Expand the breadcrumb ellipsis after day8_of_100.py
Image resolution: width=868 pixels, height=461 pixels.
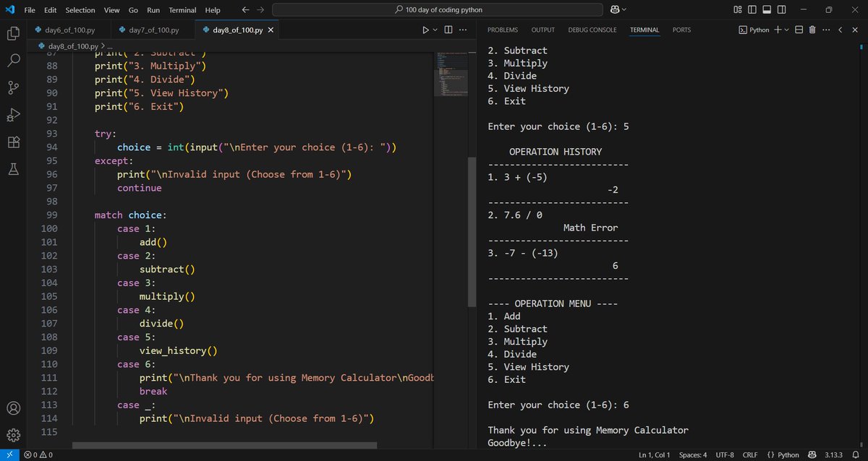(x=111, y=46)
